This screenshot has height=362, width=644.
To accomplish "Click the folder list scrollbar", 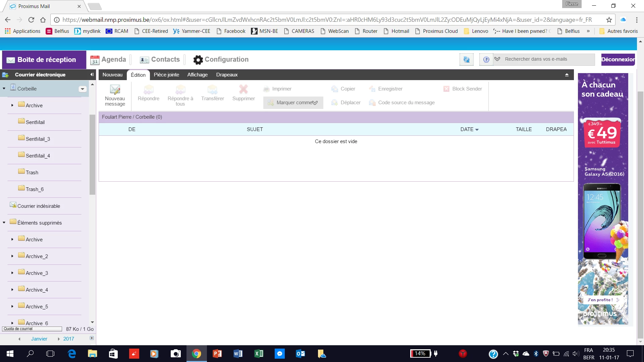I will click(x=92, y=154).
